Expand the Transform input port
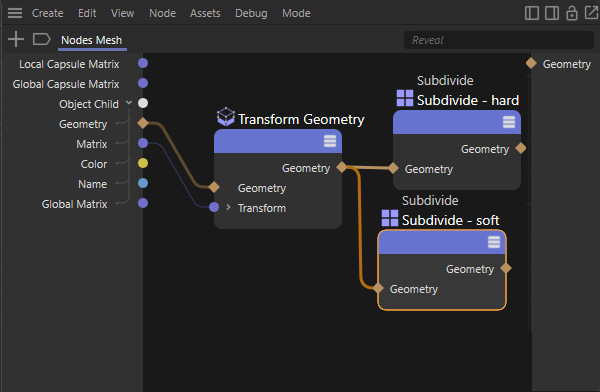 (x=228, y=207)
